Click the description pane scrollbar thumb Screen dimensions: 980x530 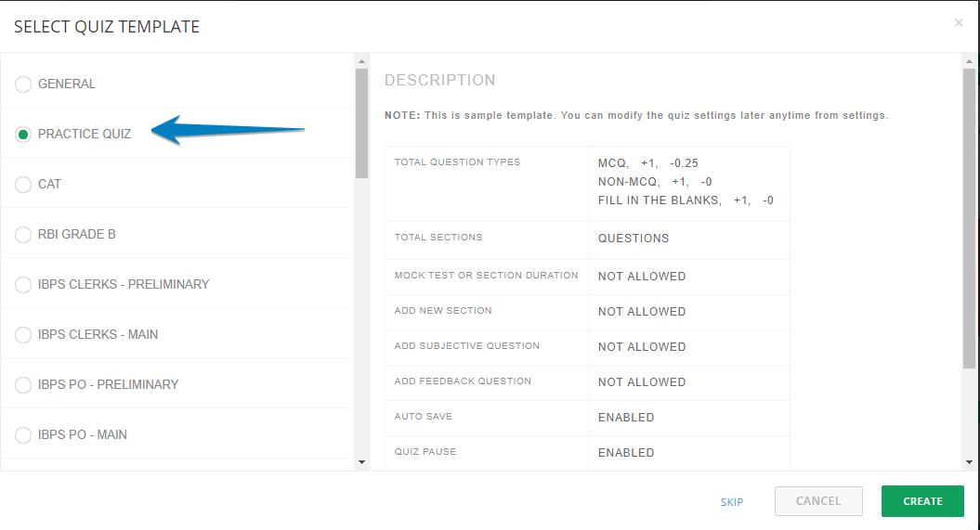[969, 218]
